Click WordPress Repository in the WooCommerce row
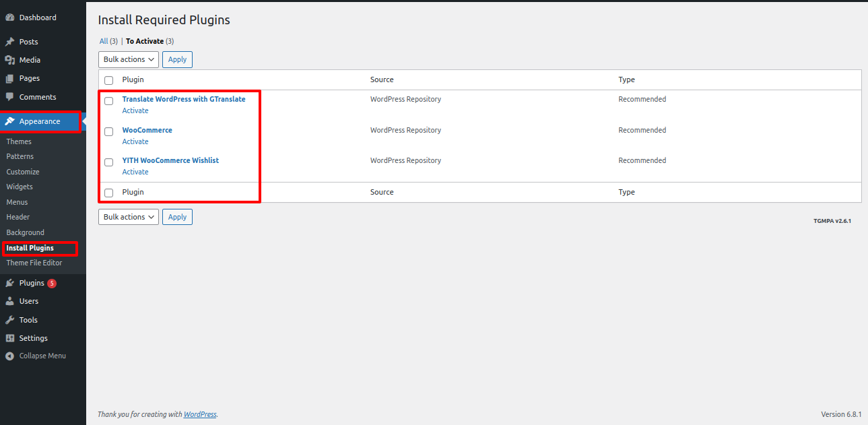This screenshot has height=425, width=868. coord(406,130)
